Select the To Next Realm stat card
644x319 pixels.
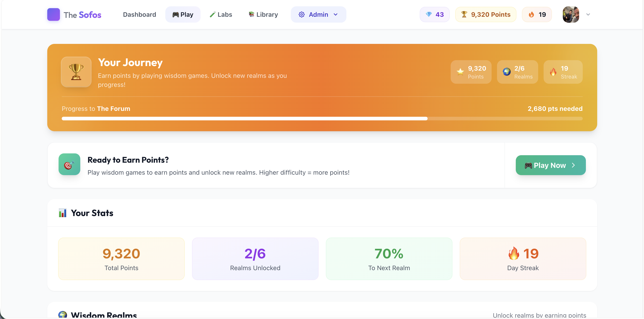389,259
